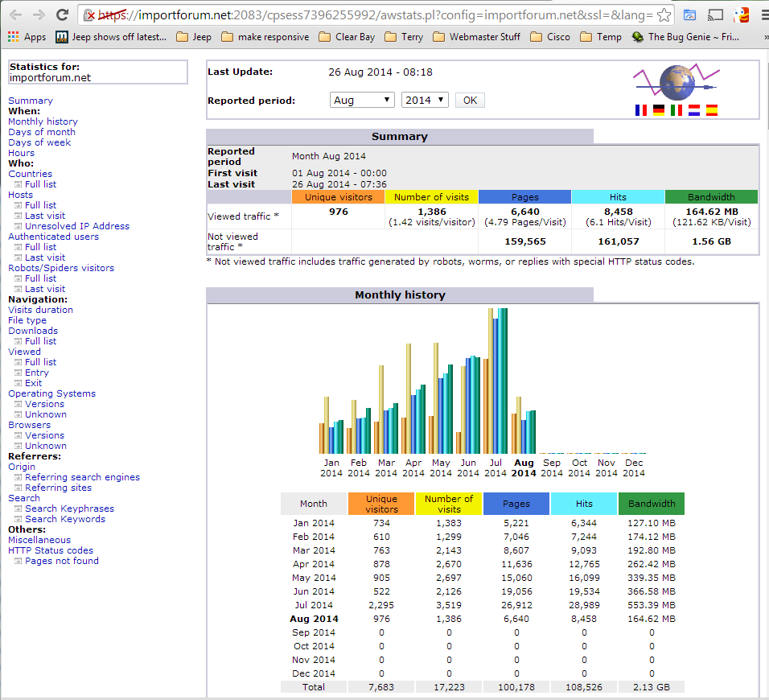The height and width of the screenshot is (700, 769).
Task: View the Operating Systems report
Action: pyautogui.click(x=52, y=393)
